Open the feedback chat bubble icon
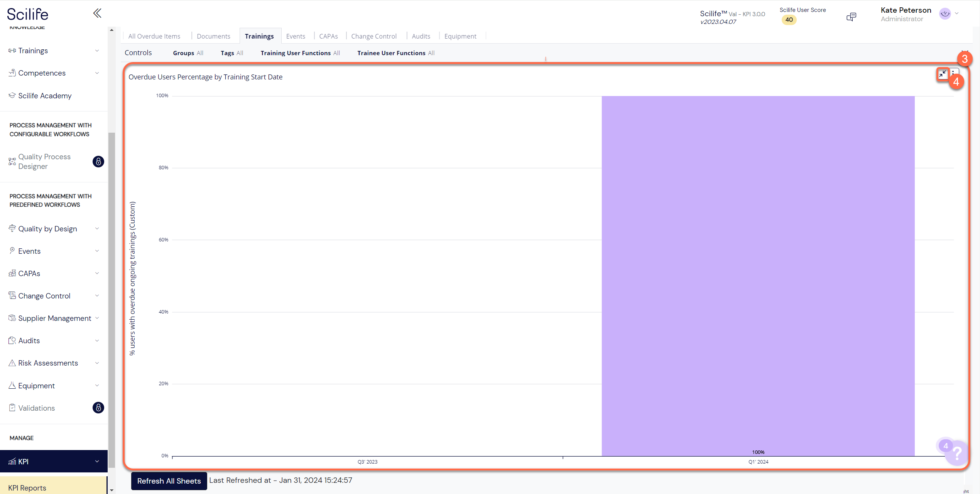This screenshot has width=980, height=494. pyautogui.click(x=852, y=17)
